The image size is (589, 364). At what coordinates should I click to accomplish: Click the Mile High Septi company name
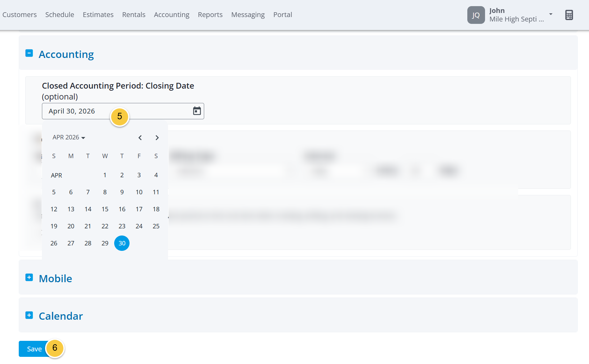(x=516, y=19)
